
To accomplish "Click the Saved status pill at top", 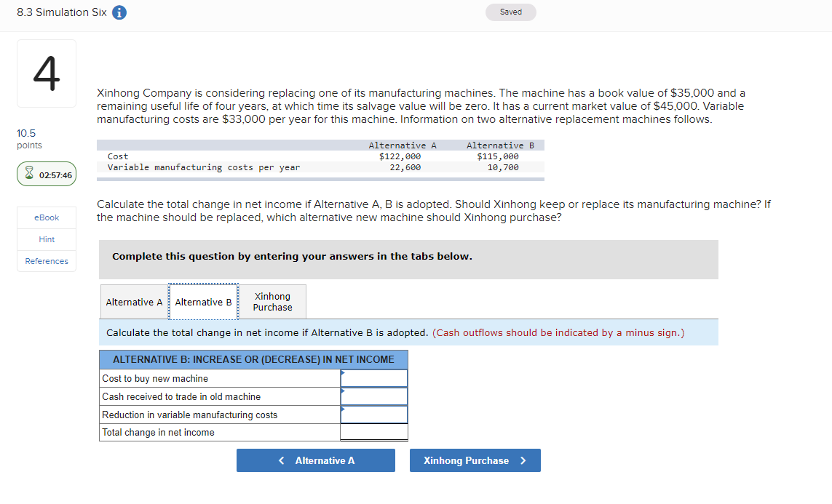I will tap(510, 12).
